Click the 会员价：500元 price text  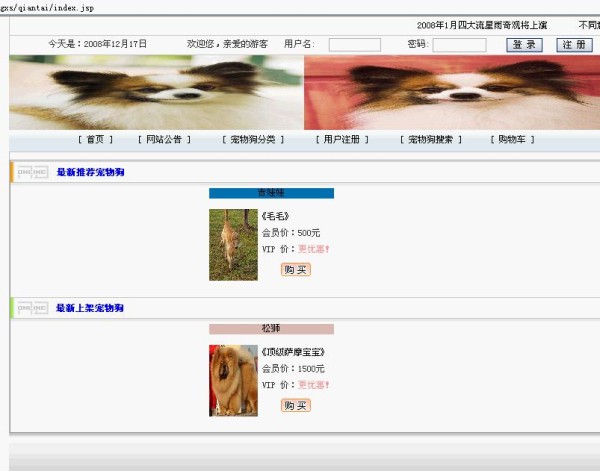291,233
